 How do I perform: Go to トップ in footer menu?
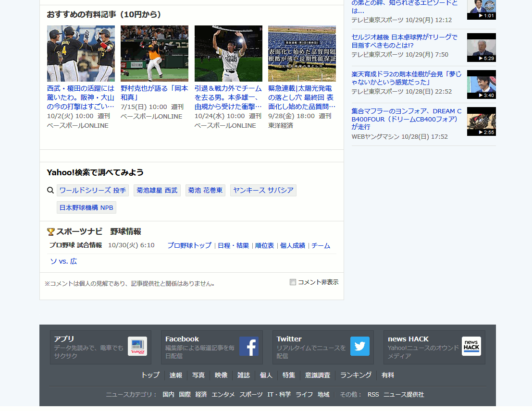click(150, 375)
